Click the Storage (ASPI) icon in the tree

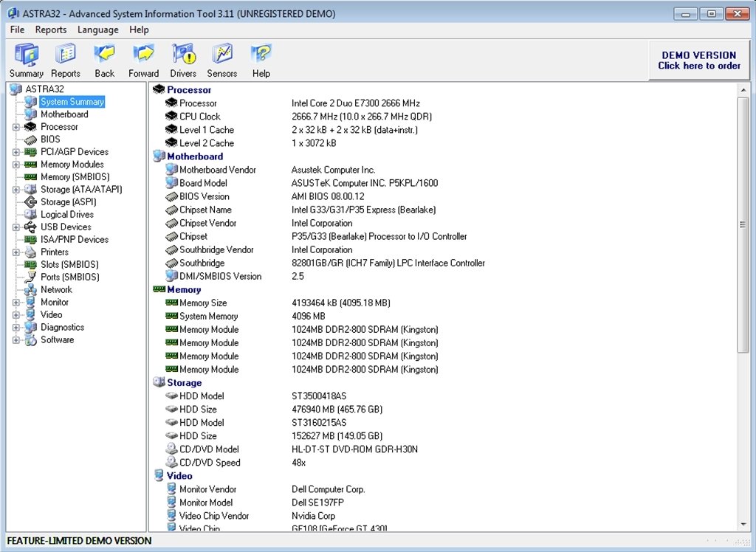(x=30, y=202)
